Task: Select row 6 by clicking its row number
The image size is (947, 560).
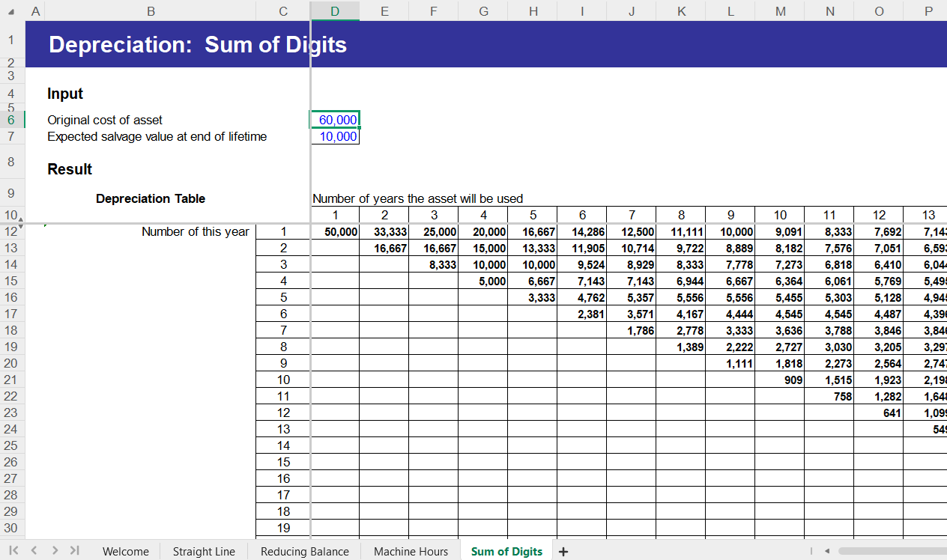Action: click(12, 119)
